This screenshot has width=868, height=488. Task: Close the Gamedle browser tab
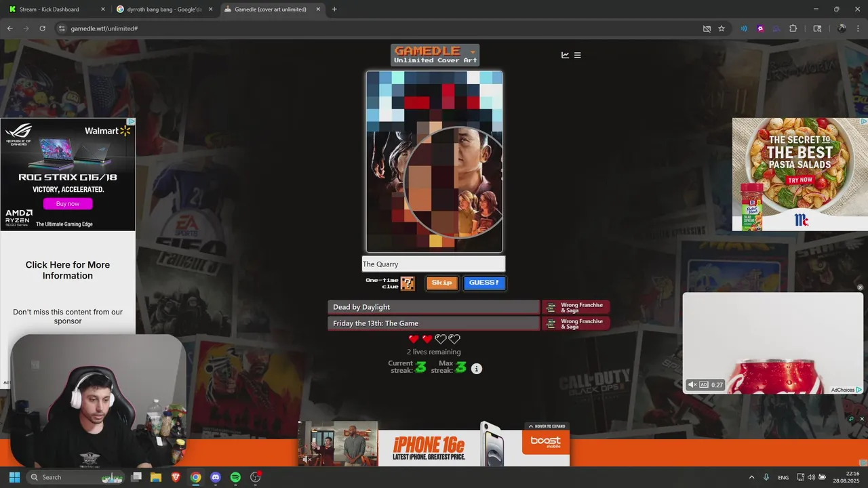[319, 9]
